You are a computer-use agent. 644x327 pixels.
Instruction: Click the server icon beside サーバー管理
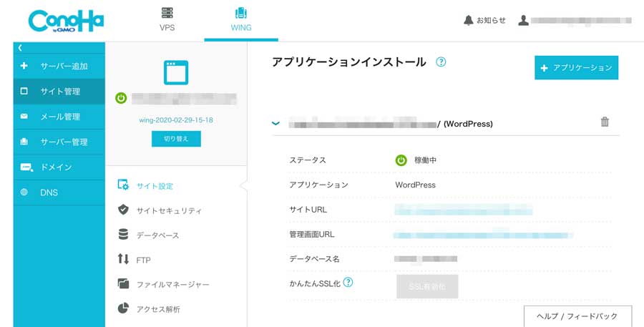click(x=24, y=142)
